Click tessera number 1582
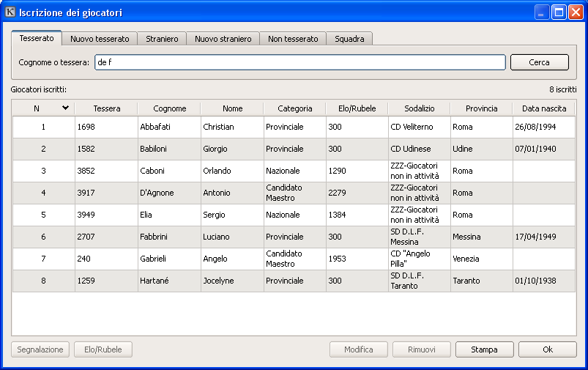The image size is (588, 370). click(x=86, y=149)
